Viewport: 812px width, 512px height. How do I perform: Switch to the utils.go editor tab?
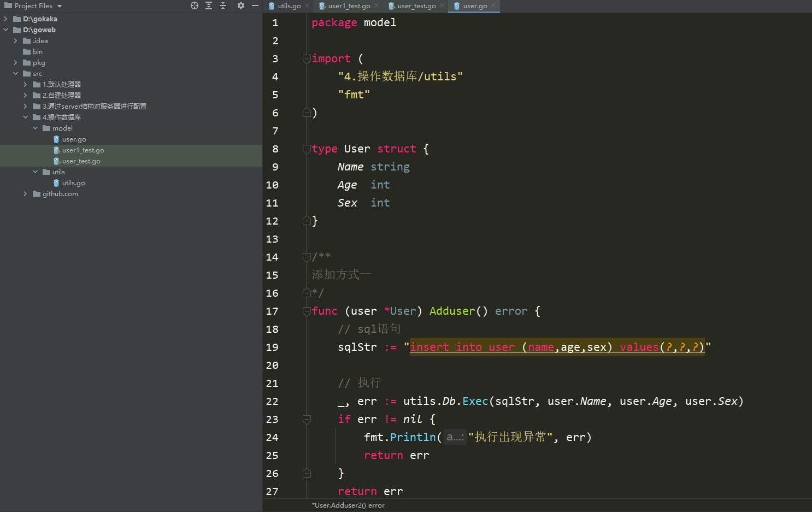tap(289, 6)
